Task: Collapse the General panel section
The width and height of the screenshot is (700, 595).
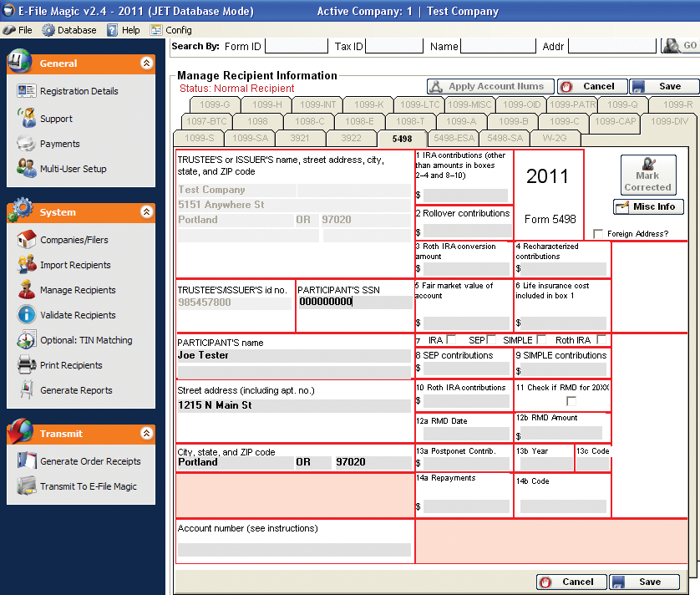Action: 146,63
